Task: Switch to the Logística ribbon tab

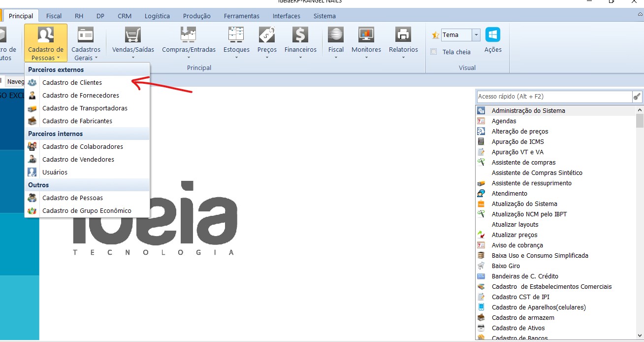Action: [157, 16]
